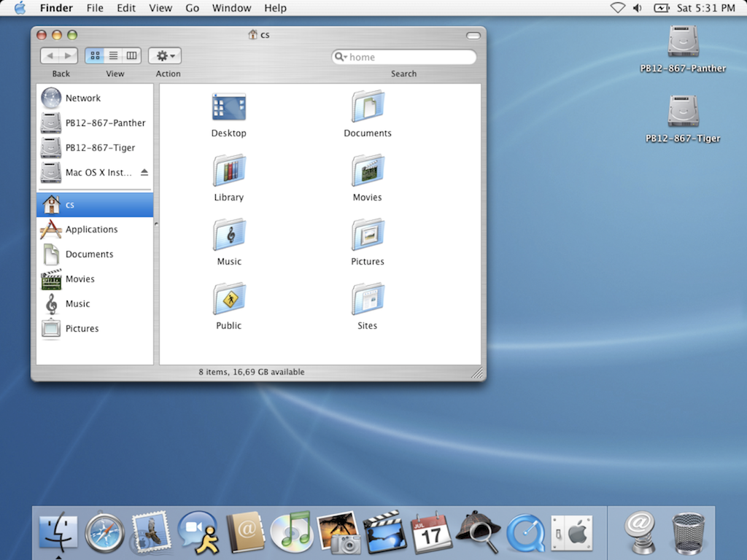The height and width of the screenshot is (560, 747).
Task: Open the View menu
Action: point(160,8)
